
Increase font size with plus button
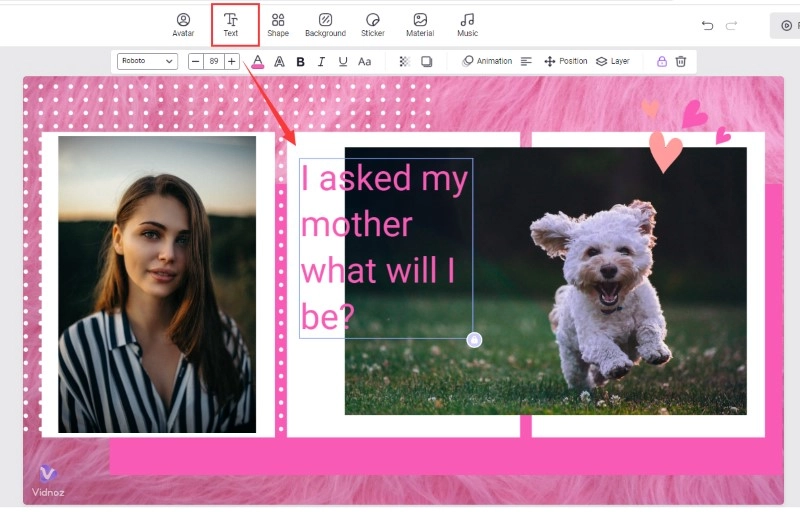click(x=232, y=61)
